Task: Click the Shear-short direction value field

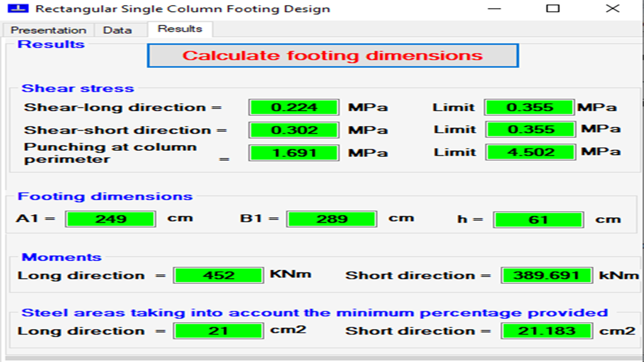Action: (294, 130)
